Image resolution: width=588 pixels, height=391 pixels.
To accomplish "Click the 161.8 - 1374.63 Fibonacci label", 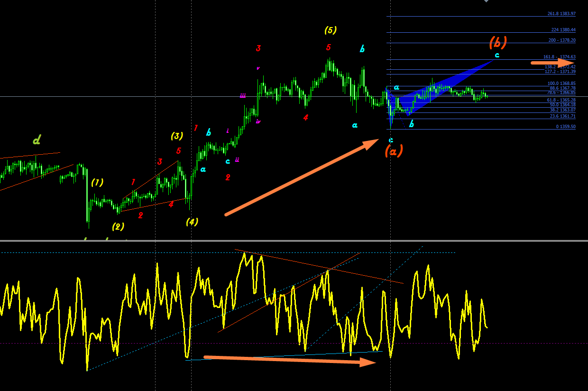I will 560,57.
